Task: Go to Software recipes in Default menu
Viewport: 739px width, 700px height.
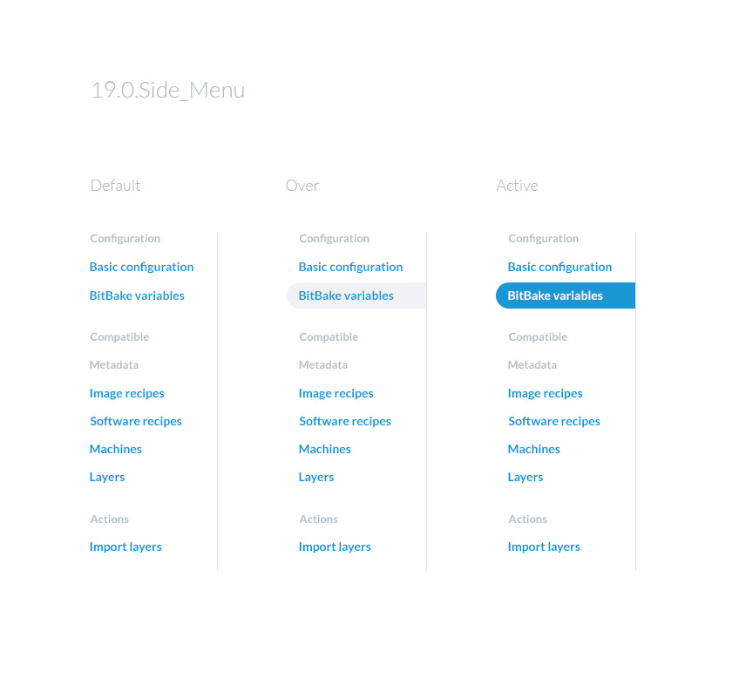Action: 136,421
